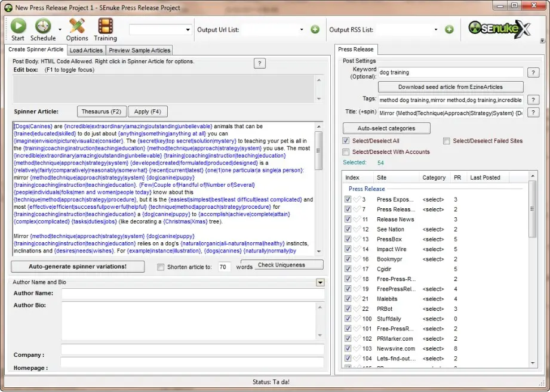Click the Tags input field
The image size is (550, 392).
pyautogui.click(x=451, y=100)
